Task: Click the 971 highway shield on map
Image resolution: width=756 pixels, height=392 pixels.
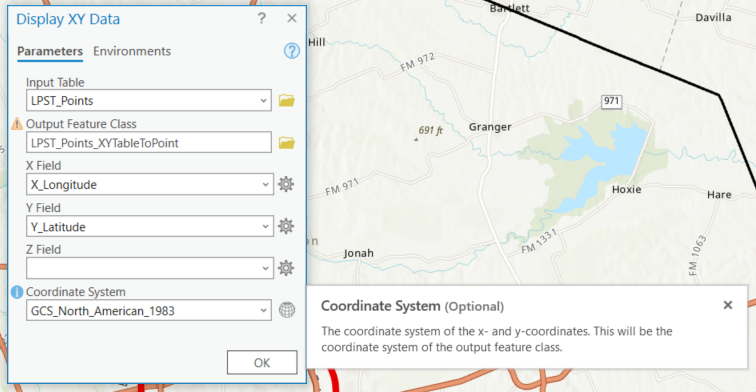Action: tap(611, 101)
